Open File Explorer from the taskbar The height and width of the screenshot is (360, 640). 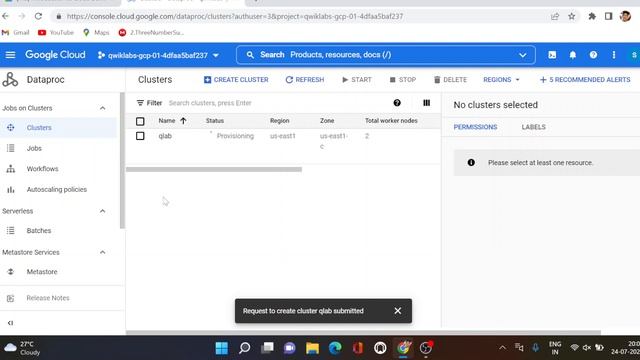point(312,348)
